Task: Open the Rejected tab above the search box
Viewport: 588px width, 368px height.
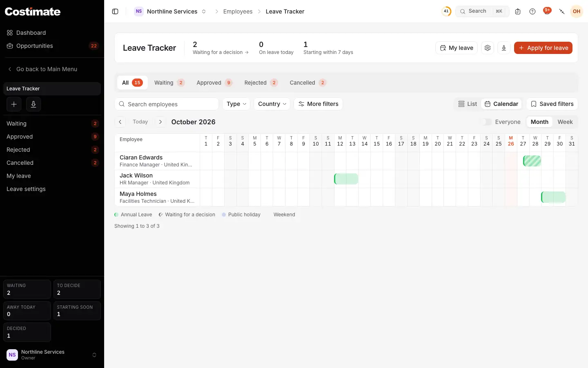Action: [x=261, y=83]
